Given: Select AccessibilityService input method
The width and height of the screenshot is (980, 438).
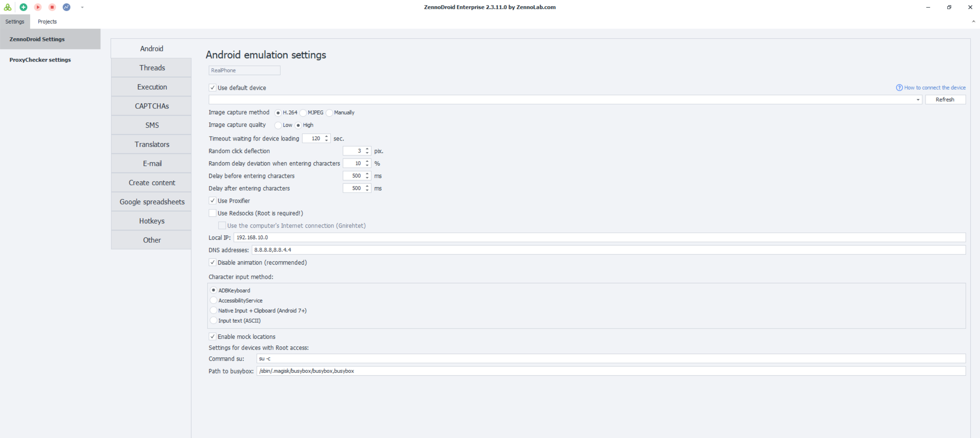Looking at the screenshot, I should (x=214, y=301).
